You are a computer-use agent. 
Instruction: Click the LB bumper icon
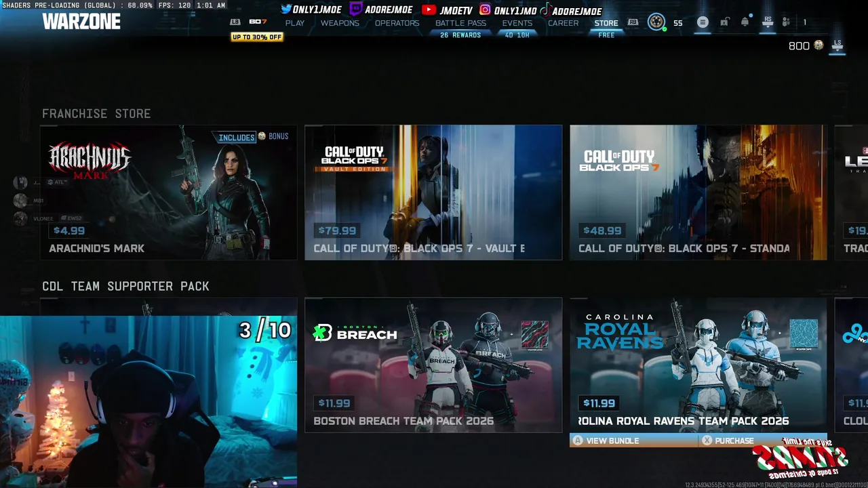coord(235,22)
